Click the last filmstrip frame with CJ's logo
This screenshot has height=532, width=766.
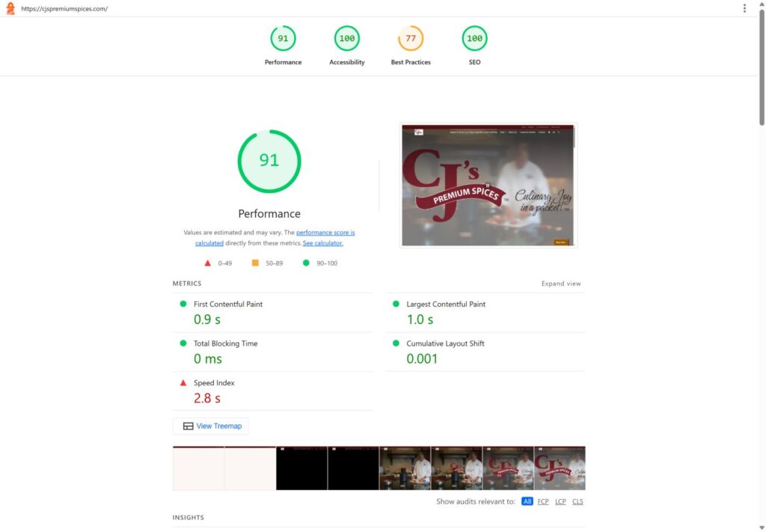[560, 468]
